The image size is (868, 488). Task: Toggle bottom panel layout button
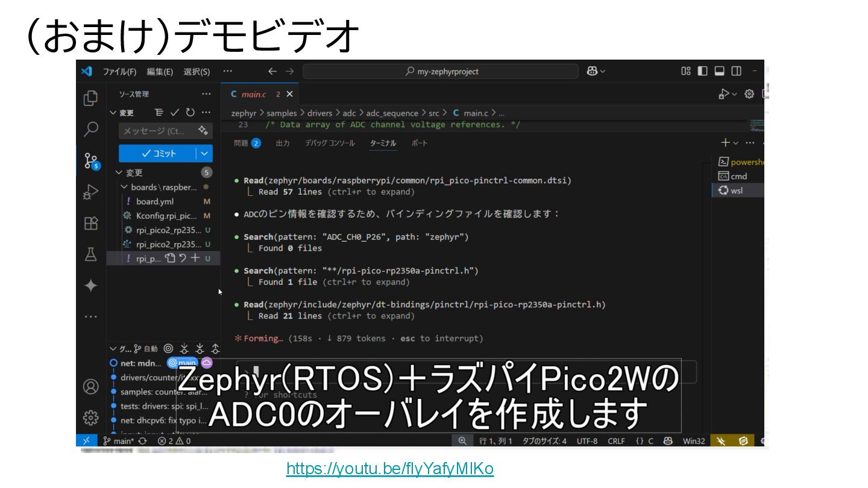[719, 71]
